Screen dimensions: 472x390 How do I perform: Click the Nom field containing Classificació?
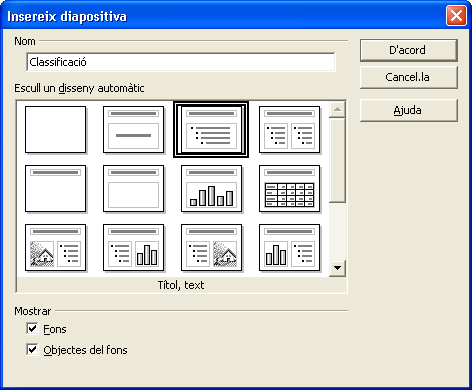181,62
